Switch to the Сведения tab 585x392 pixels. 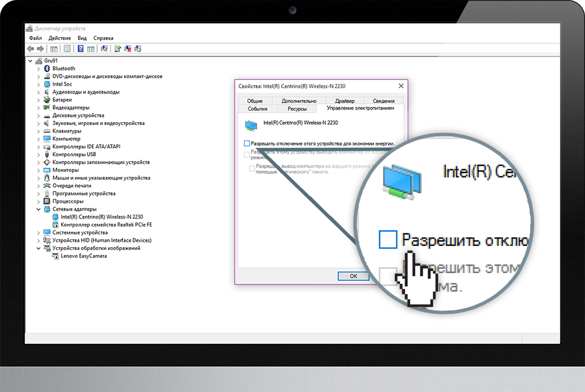tap(383, 101)
